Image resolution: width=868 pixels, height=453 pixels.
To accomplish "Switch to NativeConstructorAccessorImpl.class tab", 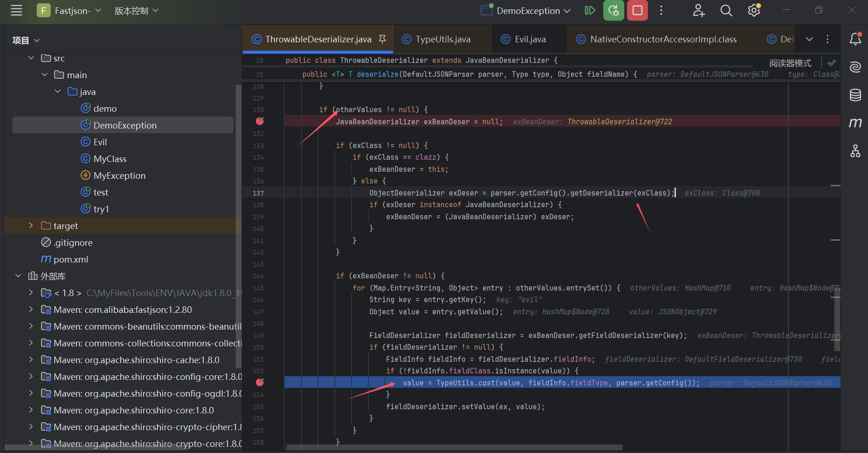I will pyautogui.click(x=662, y=39).
